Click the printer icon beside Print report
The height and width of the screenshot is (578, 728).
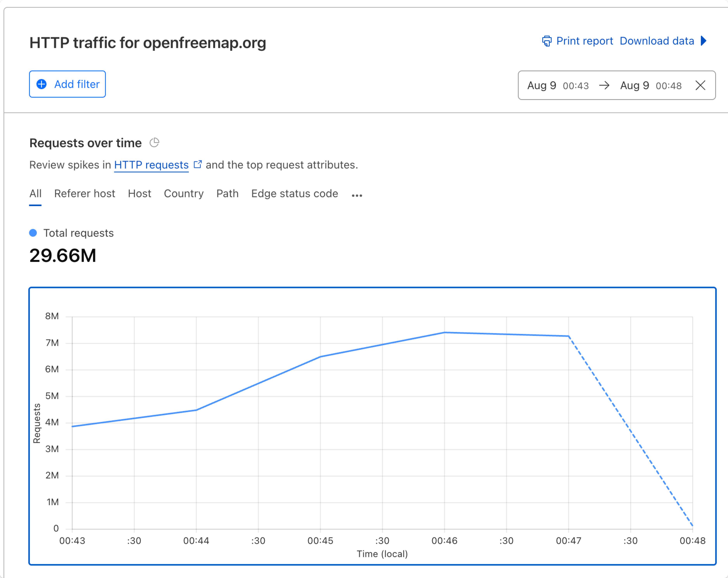pyautogui.click(x=547, y=41)
